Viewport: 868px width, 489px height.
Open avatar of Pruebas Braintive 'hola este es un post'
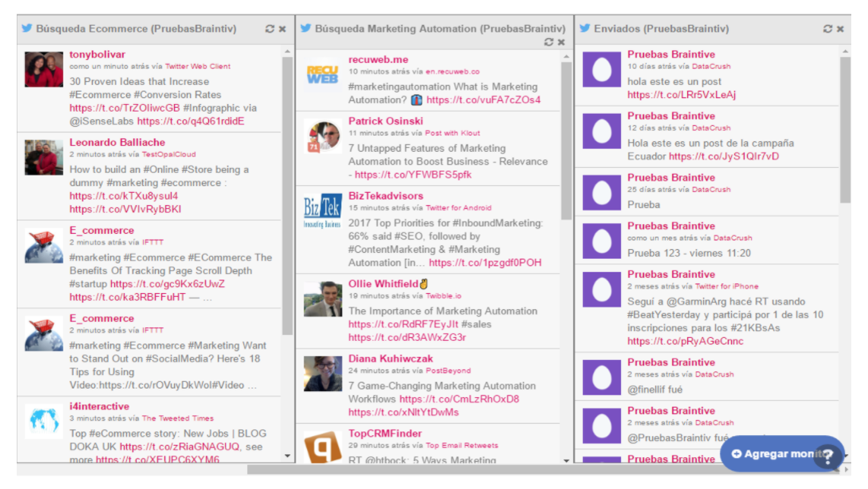tap(602, 70)
